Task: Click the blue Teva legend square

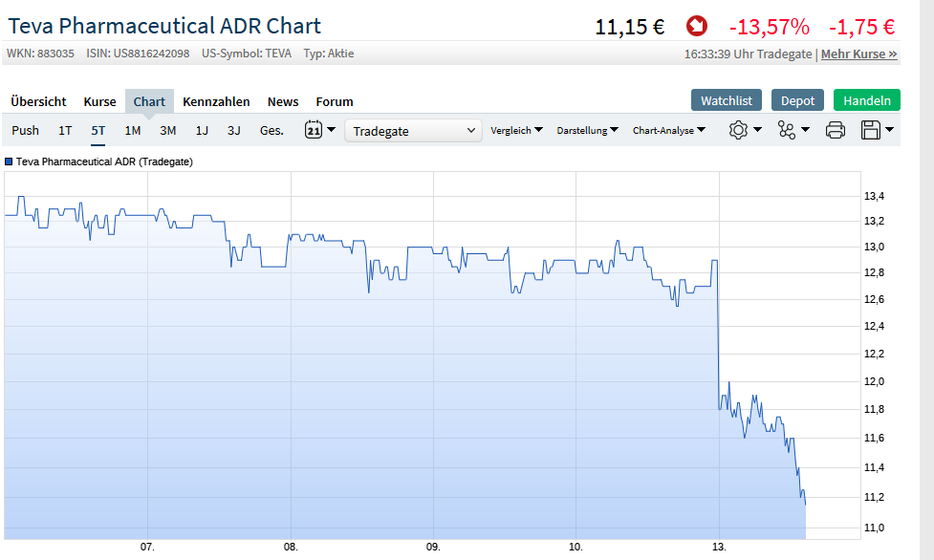Action: coord(9,162)
